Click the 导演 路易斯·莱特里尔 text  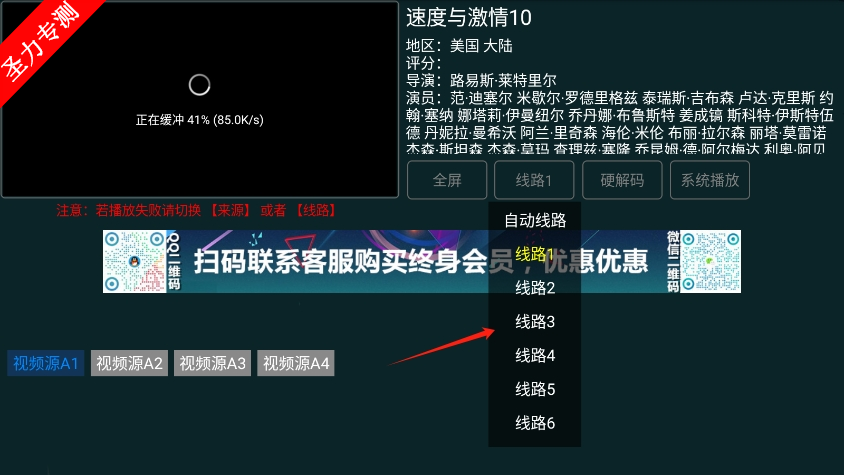[x=481, y=80]
